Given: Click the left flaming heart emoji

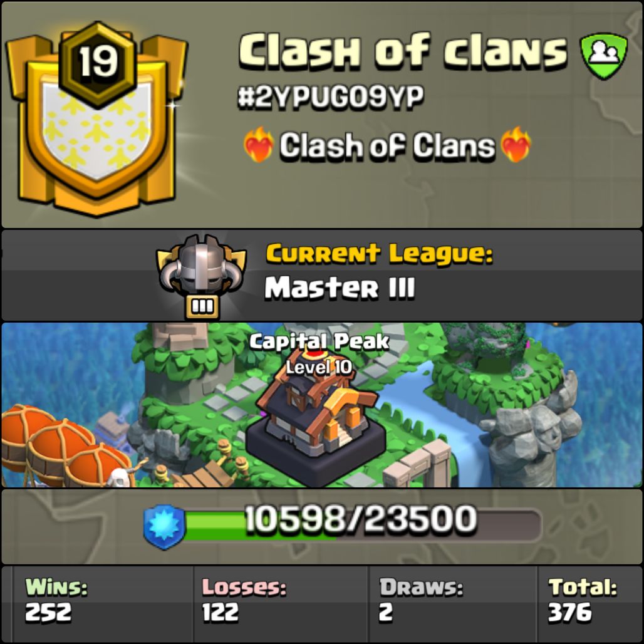Looking at the screenshot, I should 258,144.
